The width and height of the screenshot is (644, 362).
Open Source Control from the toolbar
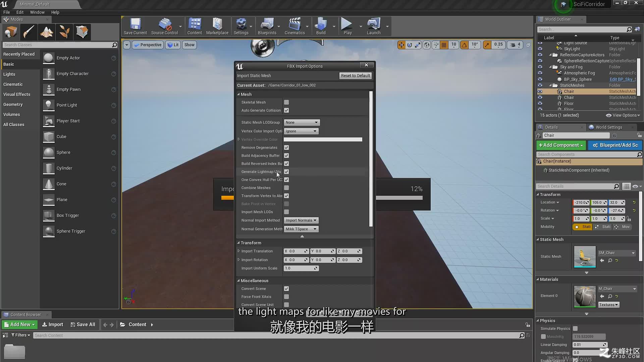pos(164,26)
